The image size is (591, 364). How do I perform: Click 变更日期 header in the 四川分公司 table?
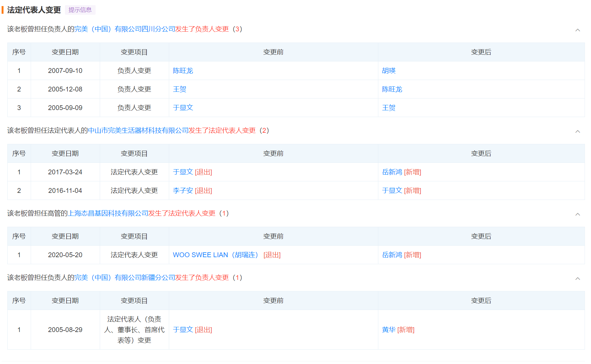point(65,52)
